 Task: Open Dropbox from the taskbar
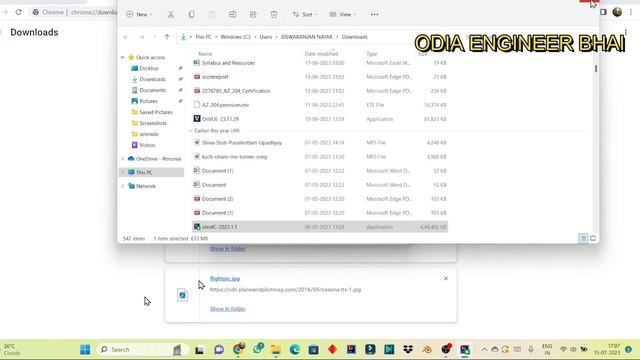(408, 349)
